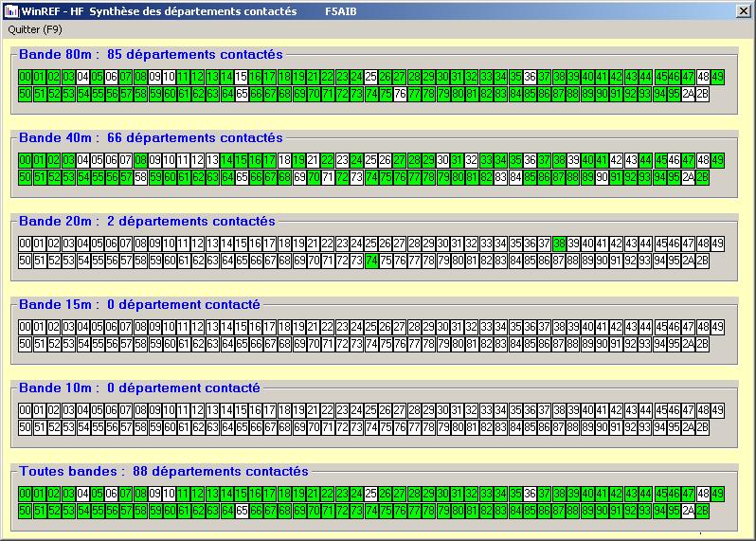Select department 00 cell in Bande 10m
Screen dimensions: 756x541
tap(25, 410)
